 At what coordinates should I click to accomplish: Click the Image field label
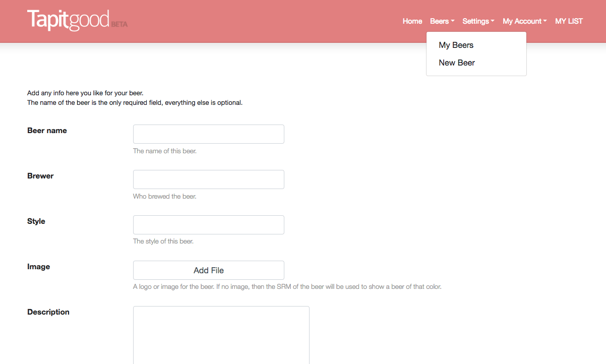coord(38,267)
